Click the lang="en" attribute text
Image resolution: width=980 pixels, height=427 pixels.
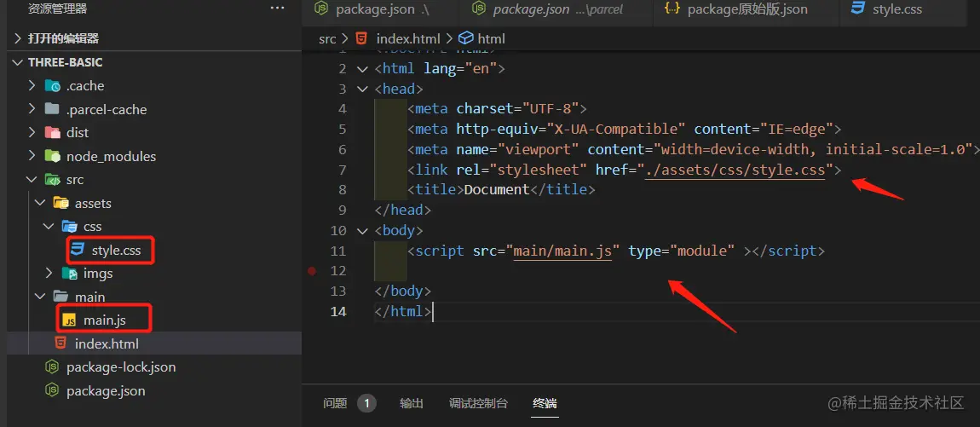[x=460, y=68]
